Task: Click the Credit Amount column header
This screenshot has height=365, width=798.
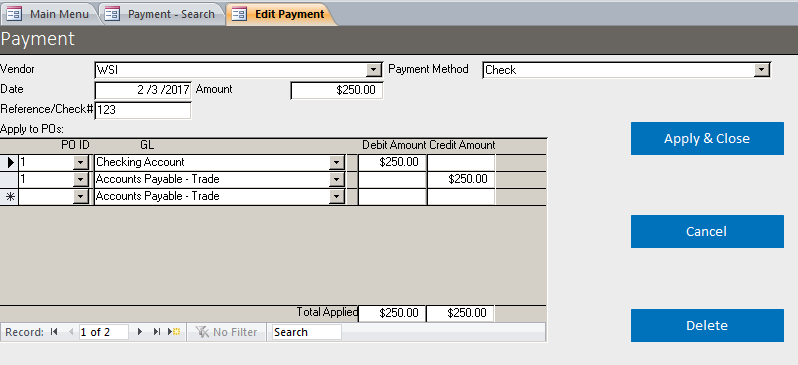Action: coord(462,145)
